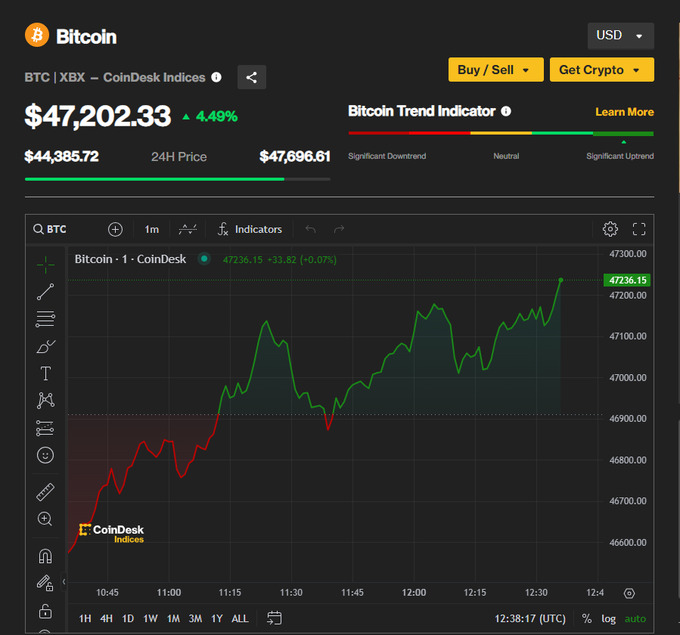Image resolution: width=680 pixels, height=635 pixels.
Task: Click the info icon beside Bitcoin Trend Indicator
Action: coord(506,111)
